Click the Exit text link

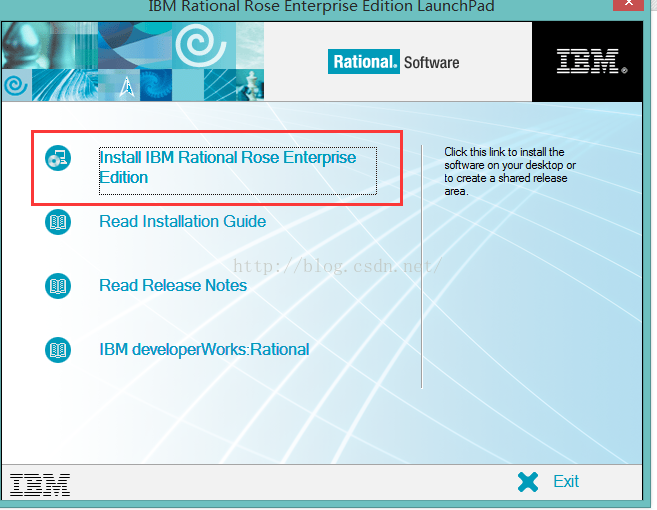coord(566,482)
